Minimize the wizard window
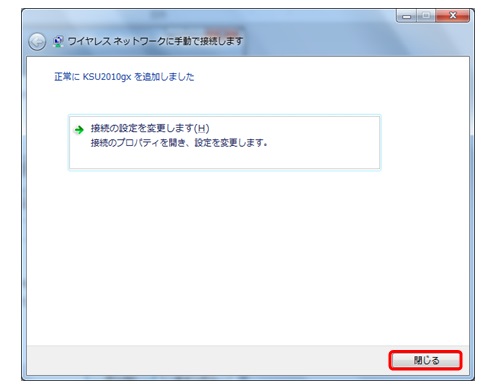 (x=406, y=16)
